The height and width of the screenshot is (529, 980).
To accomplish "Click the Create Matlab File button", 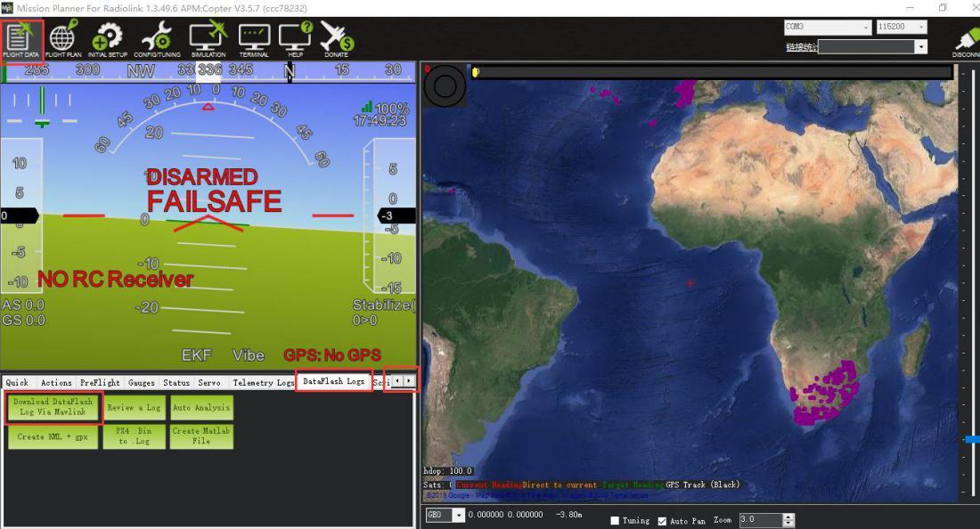I will (201, 436).
